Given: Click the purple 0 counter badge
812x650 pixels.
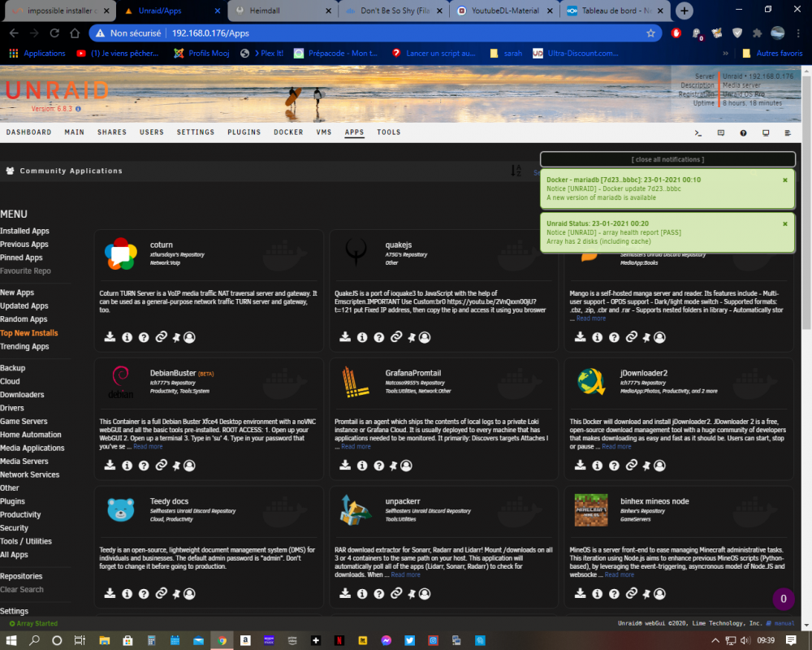Looking at the screenshot, I should click(784, 599).
